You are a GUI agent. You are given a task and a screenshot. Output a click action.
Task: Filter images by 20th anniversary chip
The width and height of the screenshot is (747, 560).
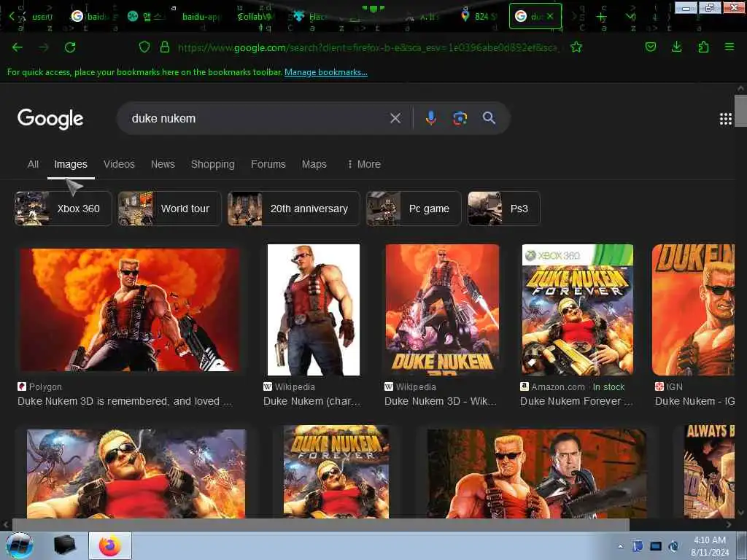click(x=293, y=209)
